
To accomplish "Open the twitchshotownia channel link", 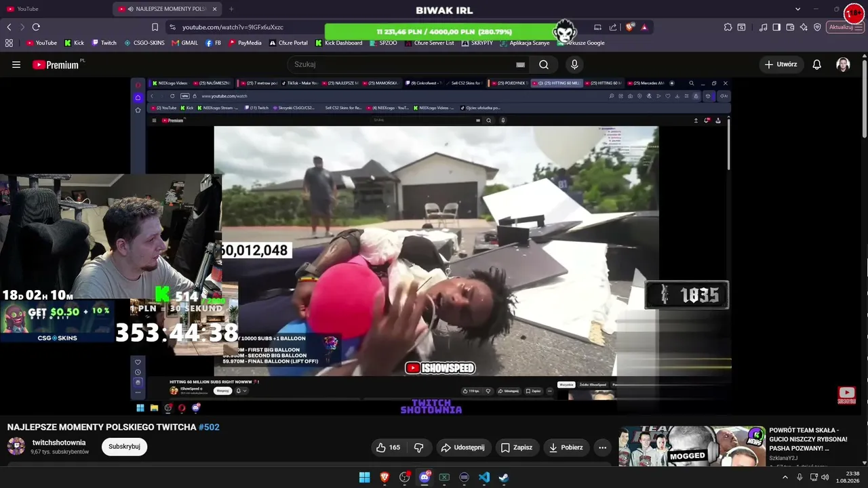I will (59, 443).
